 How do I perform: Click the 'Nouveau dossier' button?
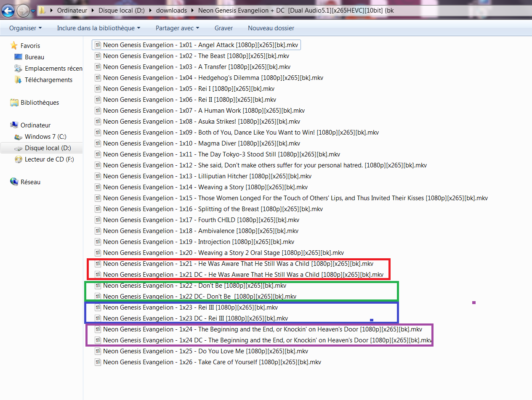coord(271,28)
